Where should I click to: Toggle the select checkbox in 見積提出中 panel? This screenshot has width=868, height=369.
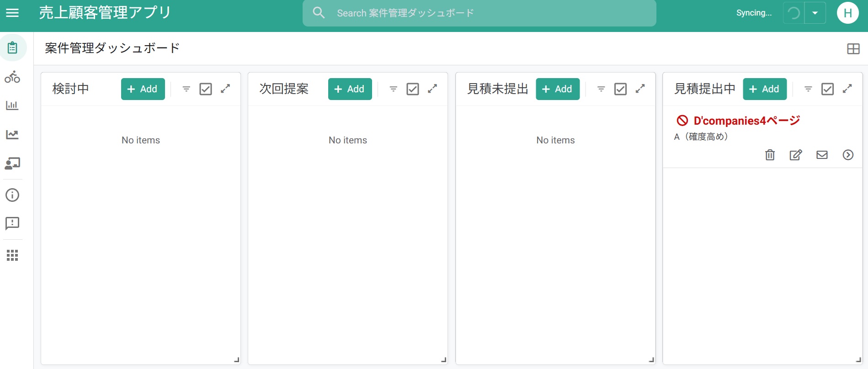(827, 89)
